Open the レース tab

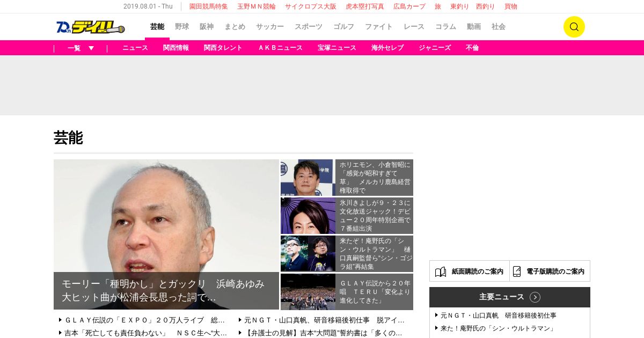pos(414,27)
